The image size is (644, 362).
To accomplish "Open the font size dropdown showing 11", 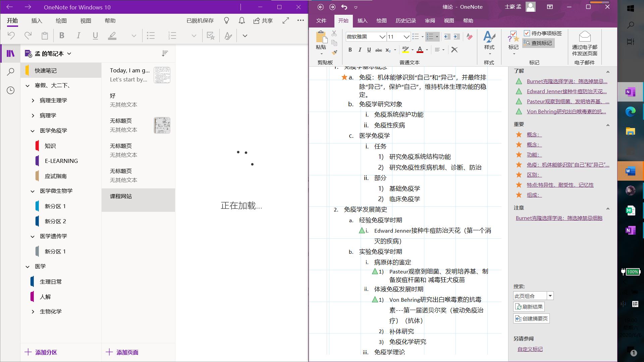I will tap(406, 37).
